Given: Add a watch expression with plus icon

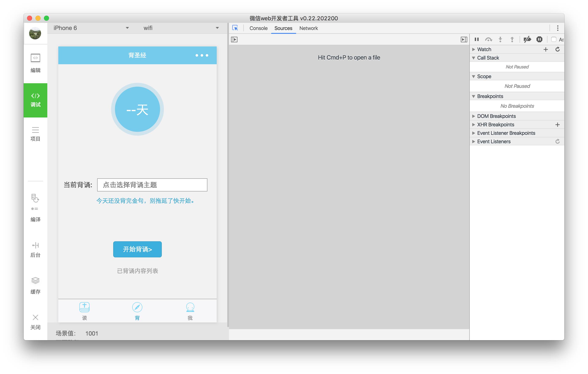Looking at the screenshot, I should 546,49.
